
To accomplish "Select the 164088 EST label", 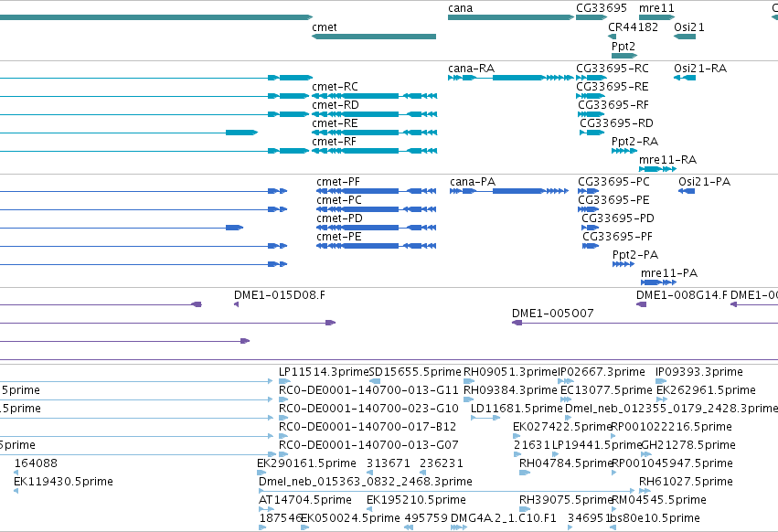I will point(36,463).
